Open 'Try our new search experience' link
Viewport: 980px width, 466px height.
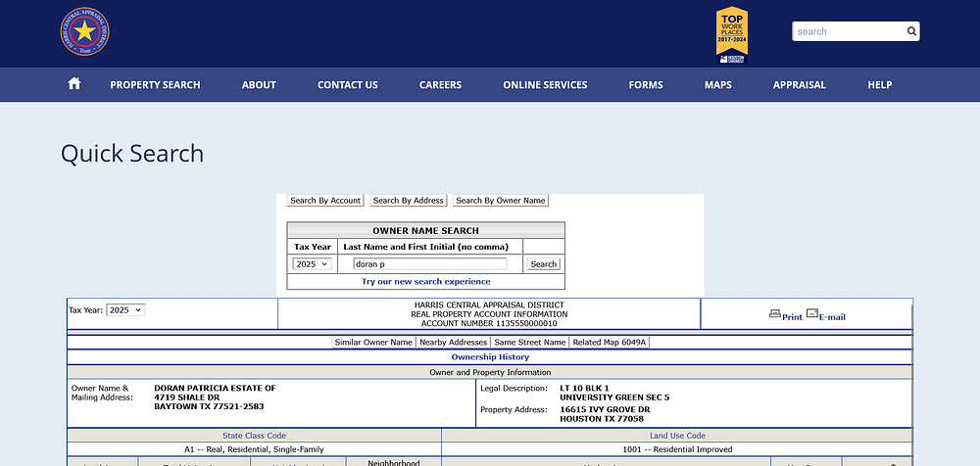(x=425, y=282)
